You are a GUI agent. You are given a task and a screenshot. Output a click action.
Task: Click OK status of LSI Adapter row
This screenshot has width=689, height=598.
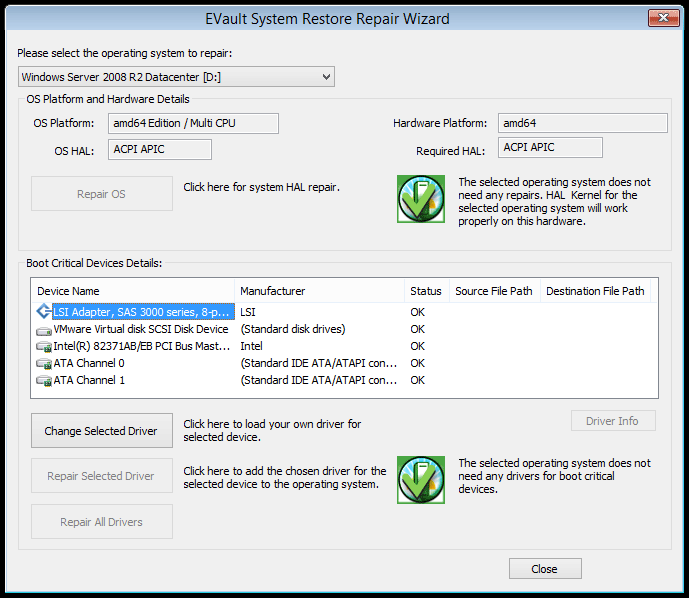(417, 312)
